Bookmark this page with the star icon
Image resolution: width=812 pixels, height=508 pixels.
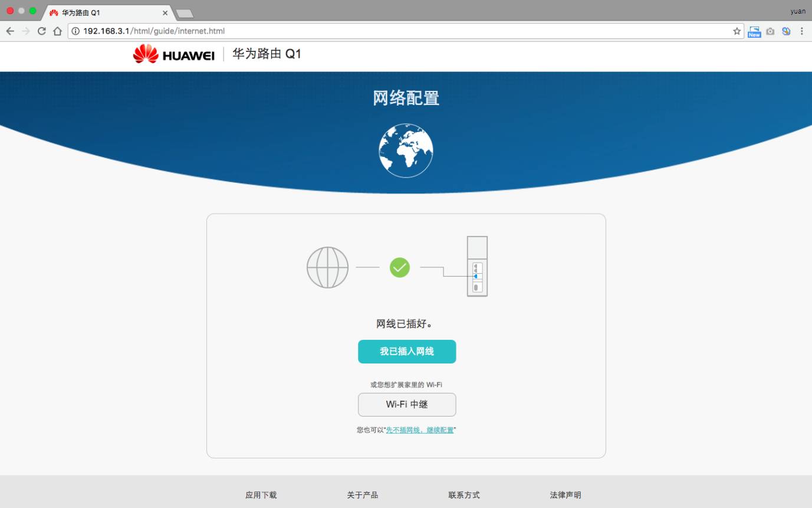click(x=737, y=31)
